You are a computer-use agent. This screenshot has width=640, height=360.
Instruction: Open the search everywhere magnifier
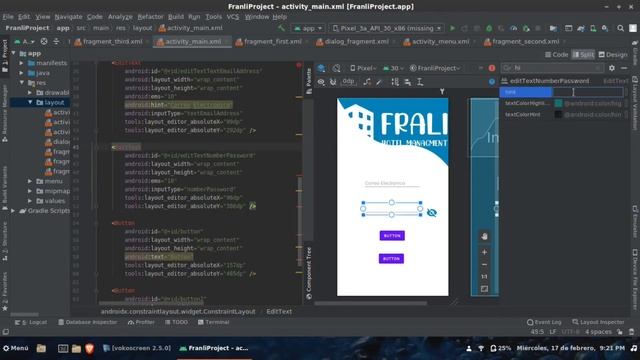point(620,28)
